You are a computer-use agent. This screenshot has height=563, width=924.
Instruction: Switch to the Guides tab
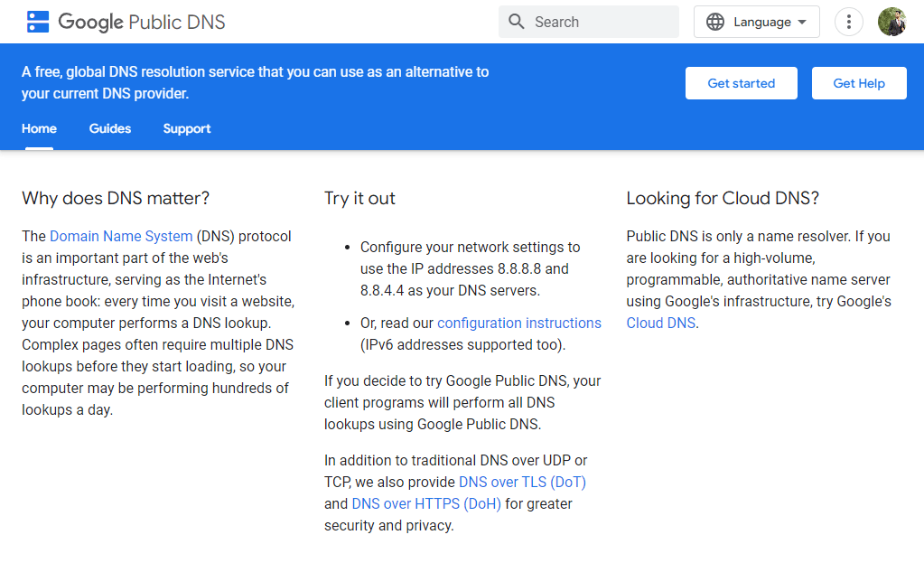click(110, 128)
